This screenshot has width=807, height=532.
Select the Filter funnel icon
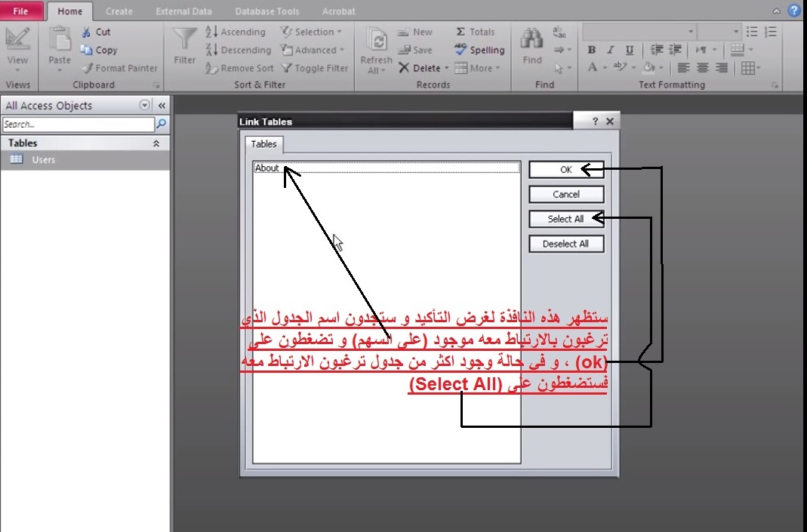coord(184,39)
